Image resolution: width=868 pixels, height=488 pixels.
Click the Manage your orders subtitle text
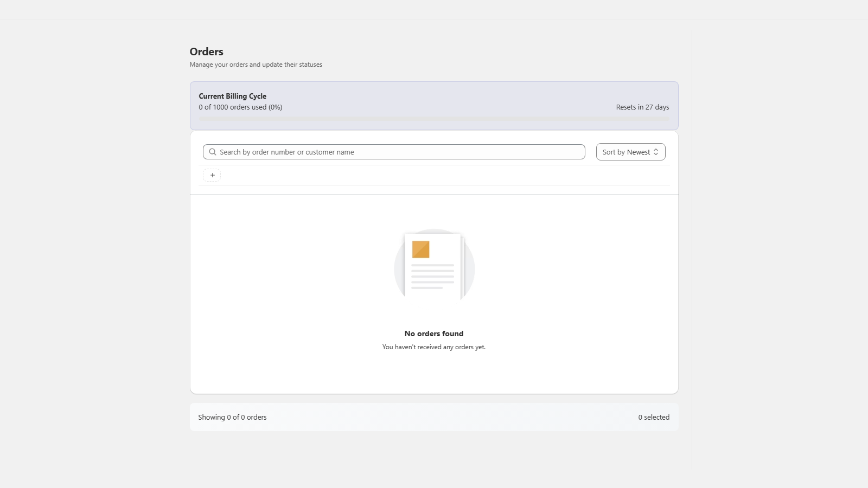pyautogui.click(x=255, y=64)
